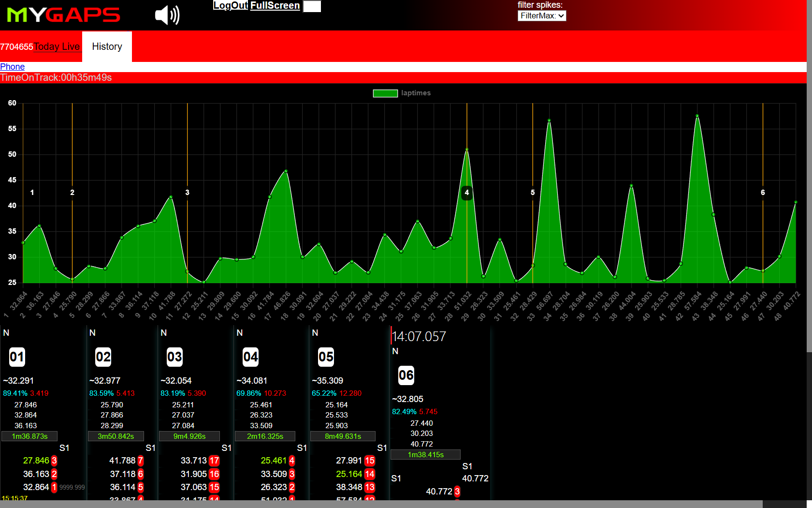Click stint marker 4 on the chart
Image resolution: width=812 pixels, height=508 pixels.
(x=466, y=193)
